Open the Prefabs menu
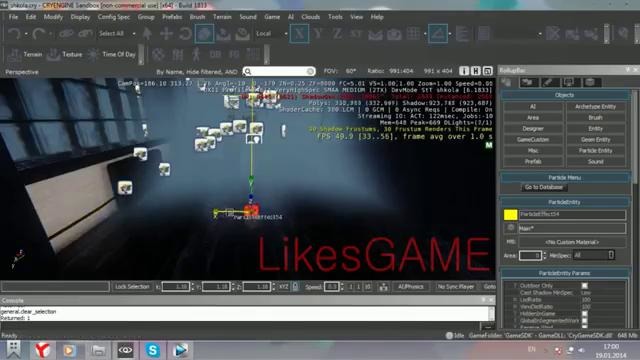640x360 pixels. point(172,17)
